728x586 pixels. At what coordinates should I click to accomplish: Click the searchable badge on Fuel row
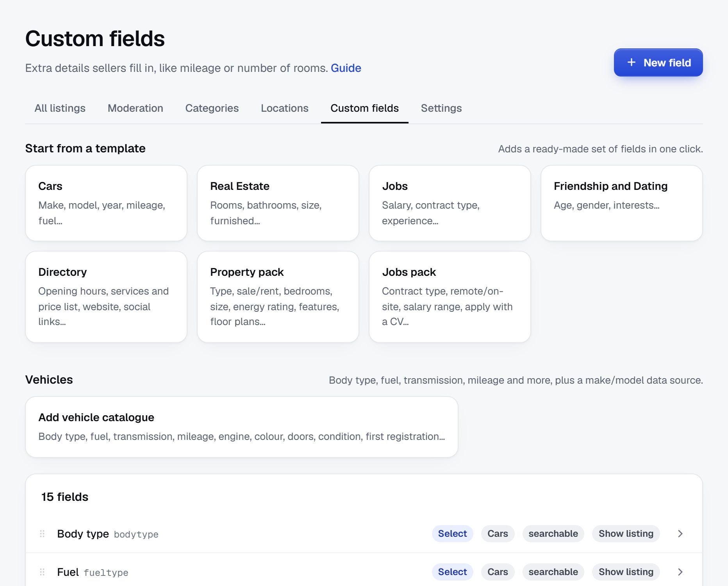point(553,572)
